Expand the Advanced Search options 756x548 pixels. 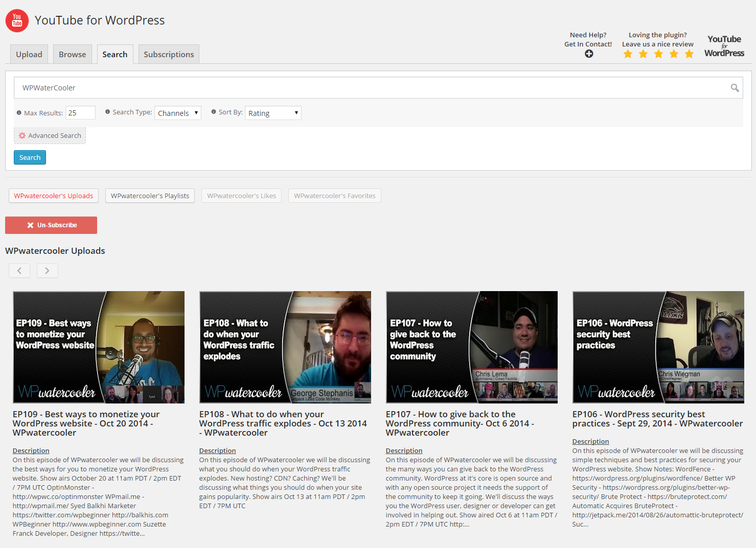(50, 136)
